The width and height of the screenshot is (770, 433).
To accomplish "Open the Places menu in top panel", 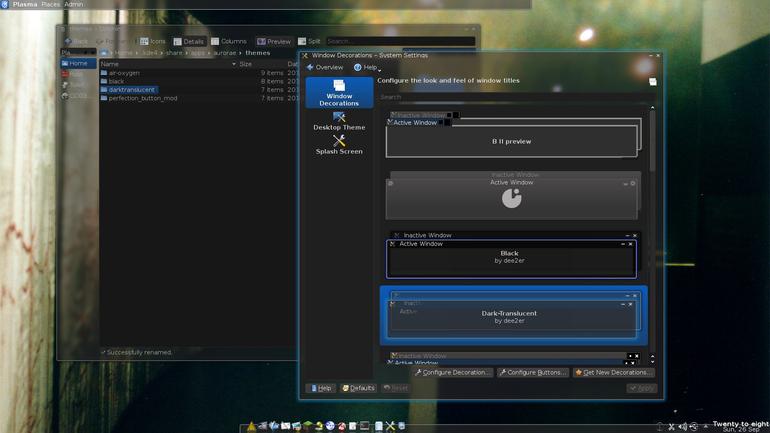I will (x=51, y=4).
